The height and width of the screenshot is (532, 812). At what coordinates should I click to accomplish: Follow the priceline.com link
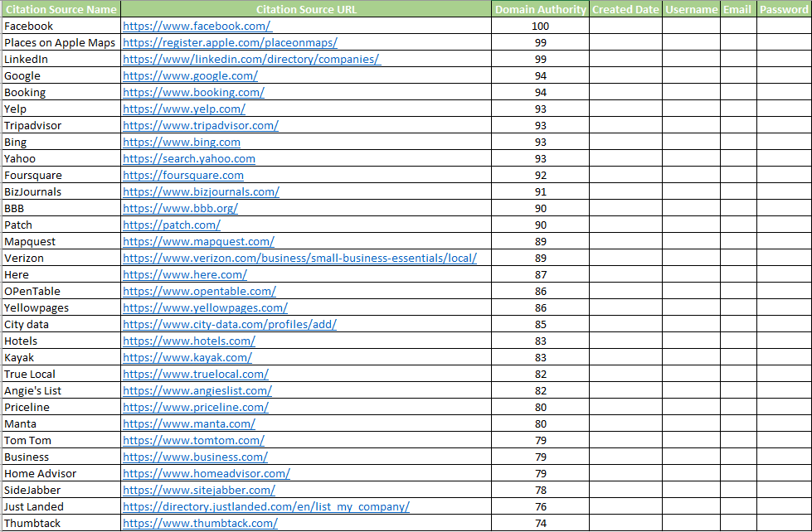(196, 407)
